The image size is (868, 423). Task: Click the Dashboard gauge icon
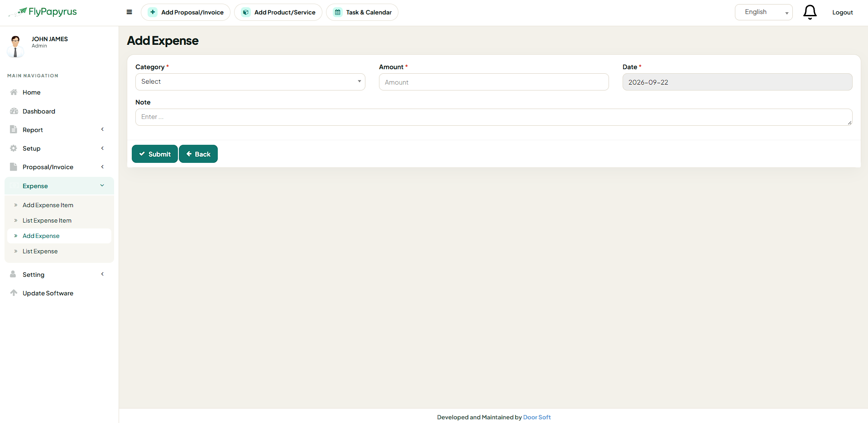(x=14, y=111)
